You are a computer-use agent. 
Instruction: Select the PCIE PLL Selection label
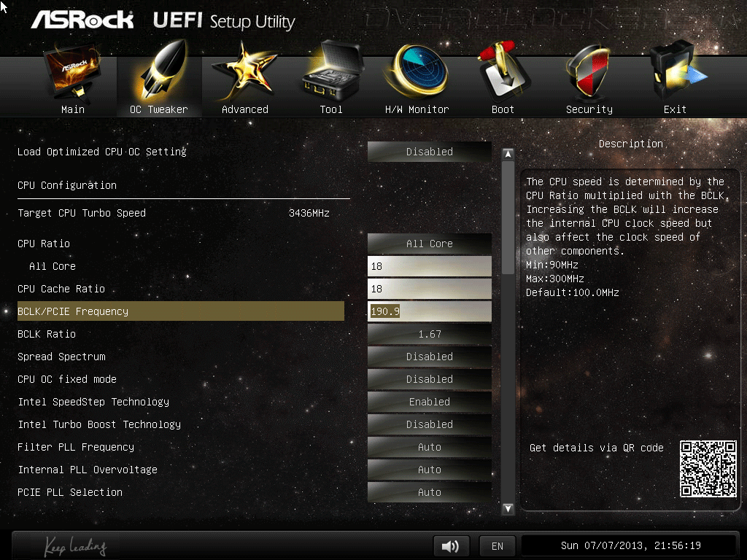pos(70,492)
